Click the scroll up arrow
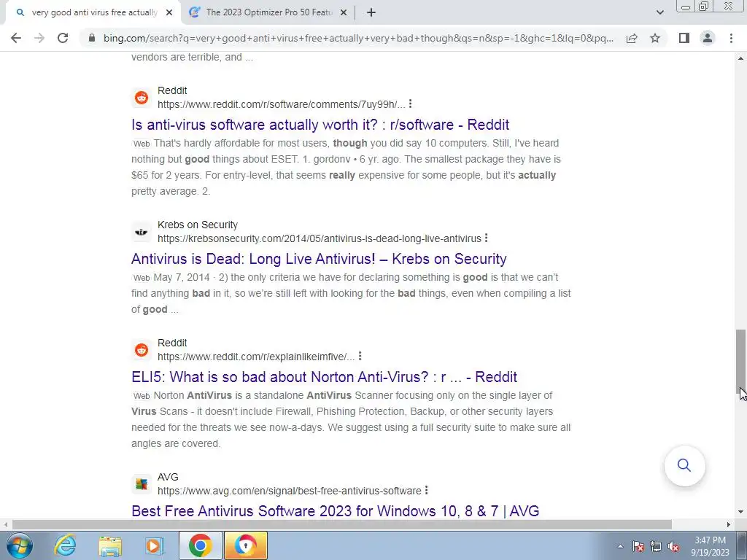The image size is (747, 560). point(740,58)
